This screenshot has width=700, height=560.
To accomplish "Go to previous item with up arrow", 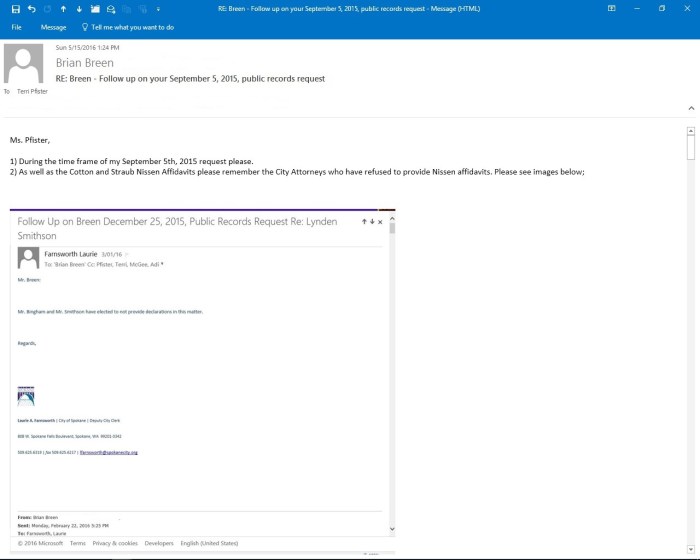I will (64, 8).
